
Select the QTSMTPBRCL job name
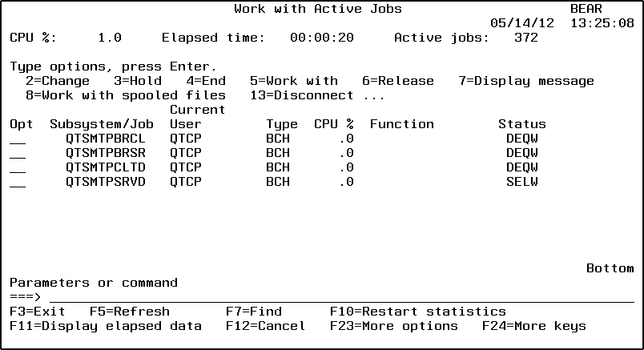coord(106,139)
